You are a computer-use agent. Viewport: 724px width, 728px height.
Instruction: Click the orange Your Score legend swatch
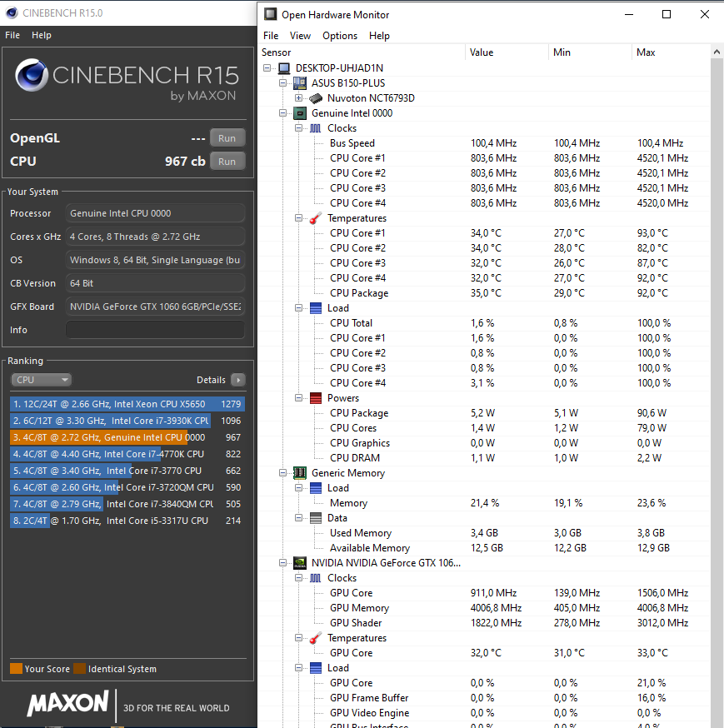click(x=17, y=669)
